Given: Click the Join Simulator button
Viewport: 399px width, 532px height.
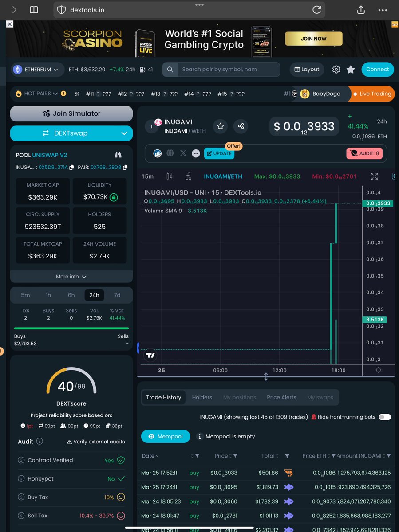Looking at the screenshot, I should click(71, 113).
